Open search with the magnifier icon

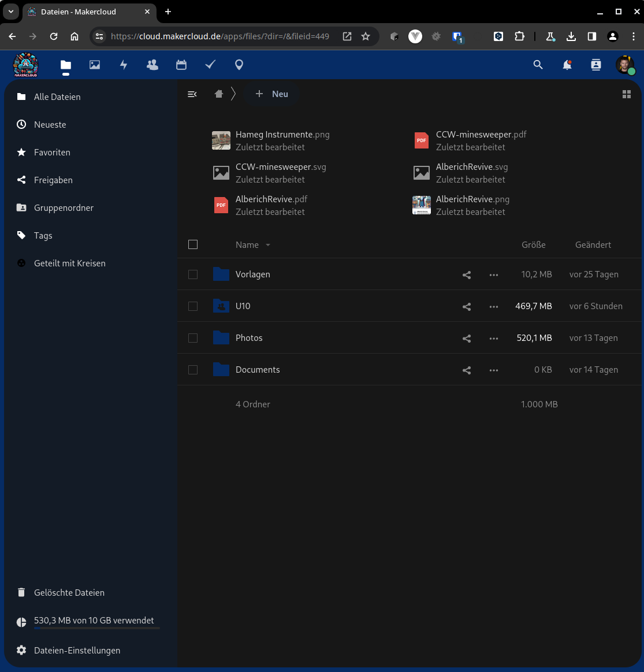[x=538, y=65]
